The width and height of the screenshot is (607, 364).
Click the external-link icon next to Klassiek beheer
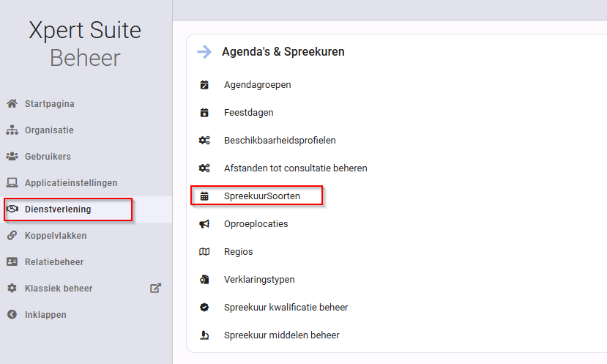point(155,288)
